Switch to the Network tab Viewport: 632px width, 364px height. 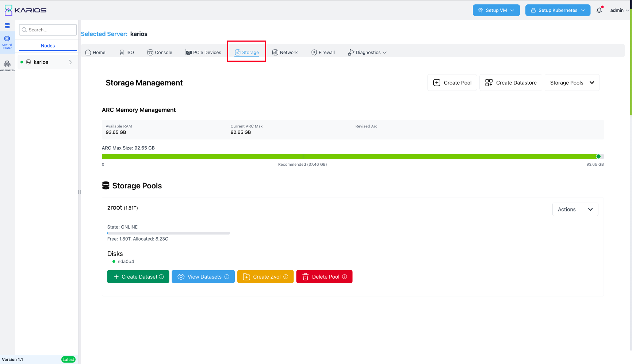pos(285,52)
